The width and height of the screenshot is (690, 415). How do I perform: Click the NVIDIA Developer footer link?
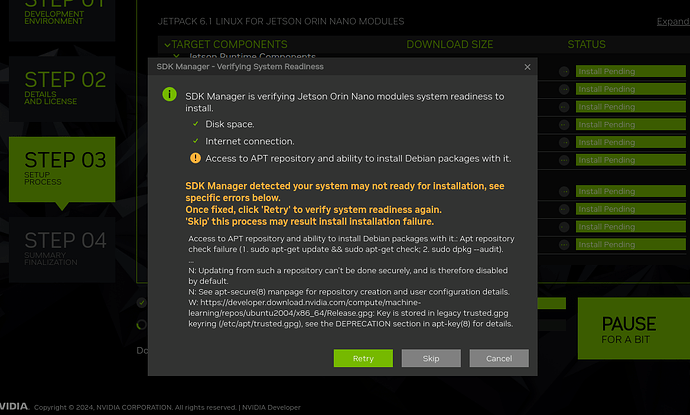coord(271,408)
